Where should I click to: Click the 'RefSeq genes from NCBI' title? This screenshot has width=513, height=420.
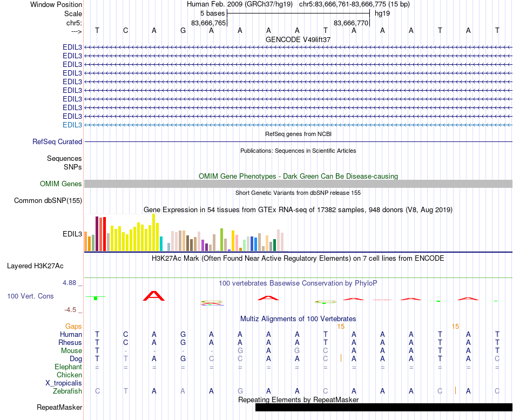(299, 134)
